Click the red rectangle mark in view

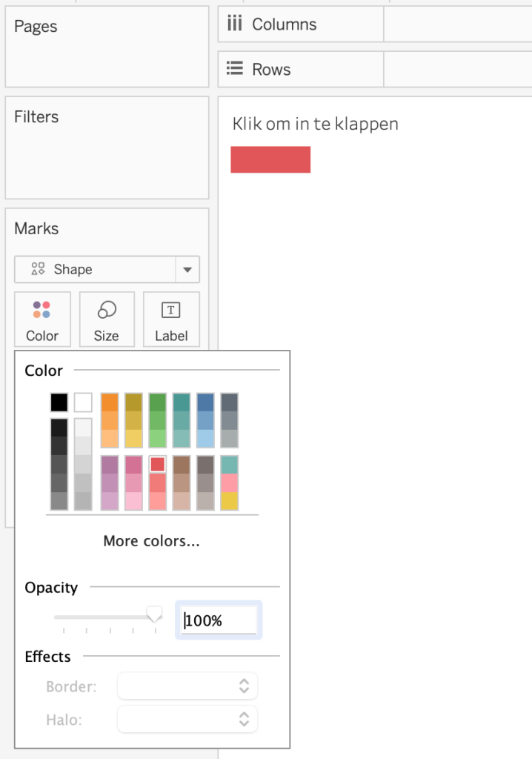(x=270, y=159)
